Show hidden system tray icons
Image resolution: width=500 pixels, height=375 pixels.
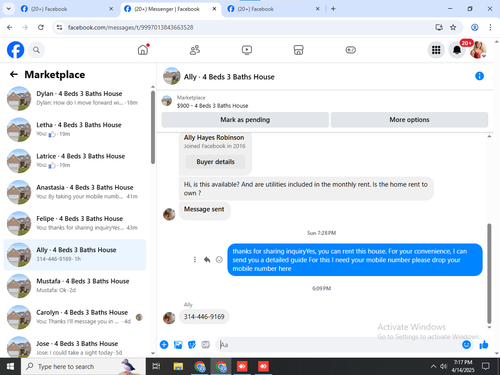point(433,366)
